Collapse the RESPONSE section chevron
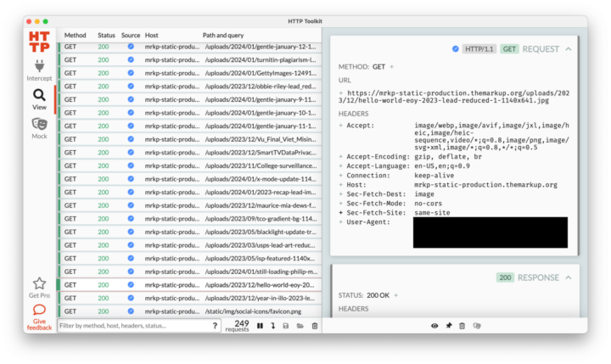The height and width of the screenshot is (364, 611). tap(568, 277)
